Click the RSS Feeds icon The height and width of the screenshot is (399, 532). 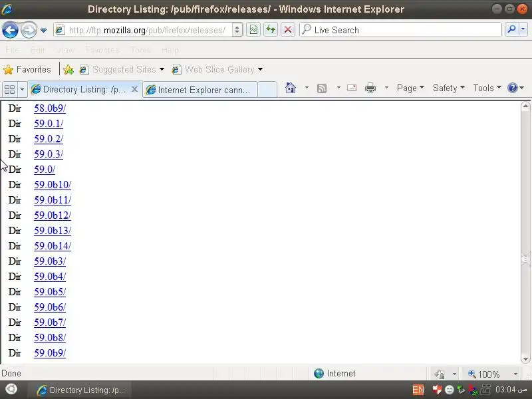pyautogui.click(x=322, y=88)
